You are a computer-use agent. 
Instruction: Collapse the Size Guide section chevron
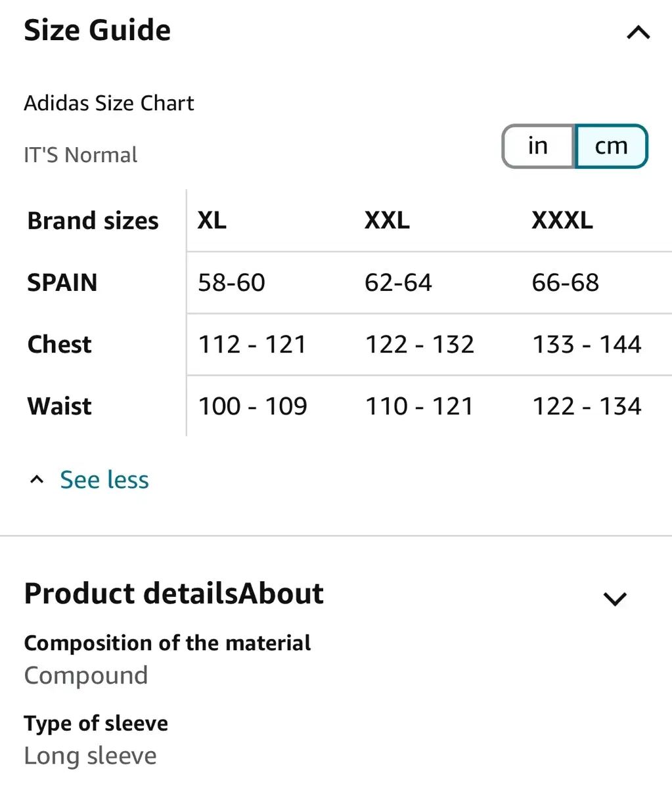pyautogui.click(x=638, y=32)
